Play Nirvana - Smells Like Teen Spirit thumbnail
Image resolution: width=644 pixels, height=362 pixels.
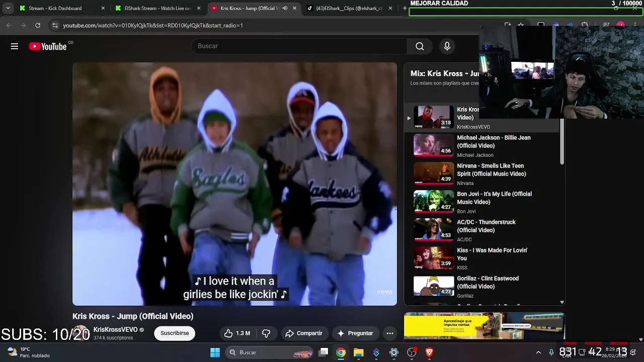[434, 173]
